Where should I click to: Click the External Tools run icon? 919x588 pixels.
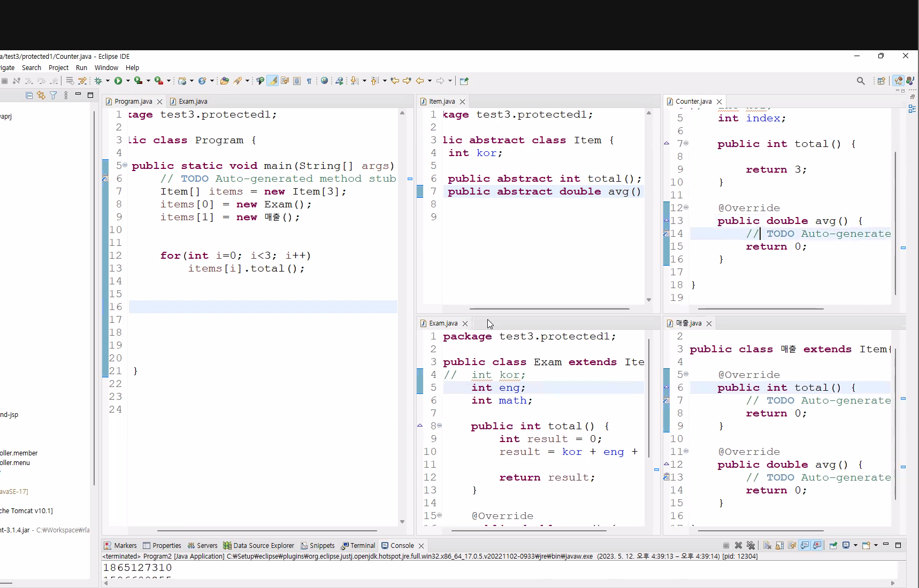[x=159, y=81]
